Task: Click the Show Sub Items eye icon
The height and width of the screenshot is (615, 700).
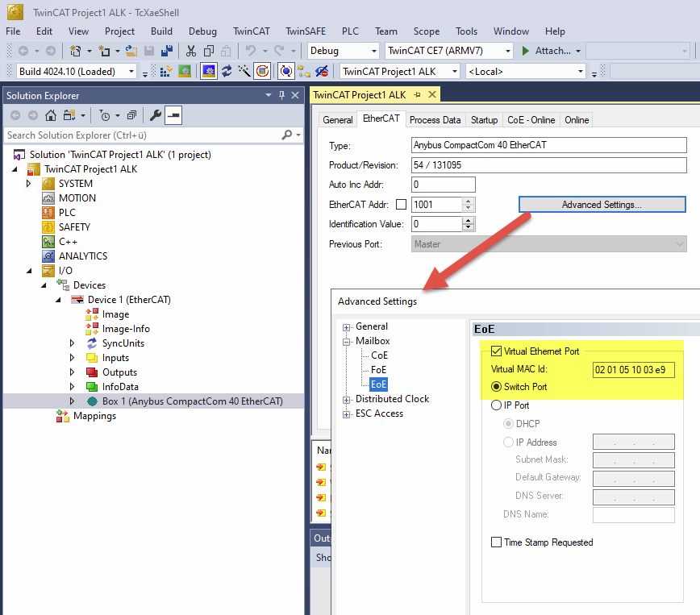Action: [x=322, y=72]
